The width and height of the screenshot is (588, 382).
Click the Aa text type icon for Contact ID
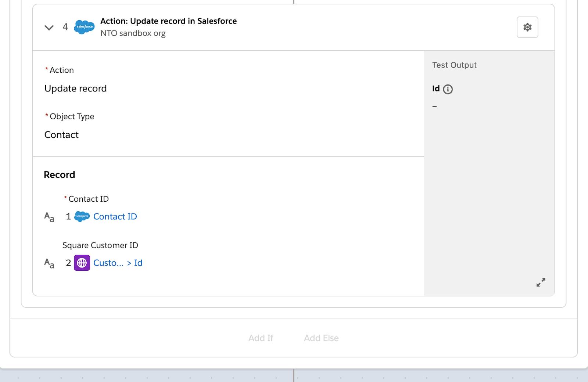49,217
